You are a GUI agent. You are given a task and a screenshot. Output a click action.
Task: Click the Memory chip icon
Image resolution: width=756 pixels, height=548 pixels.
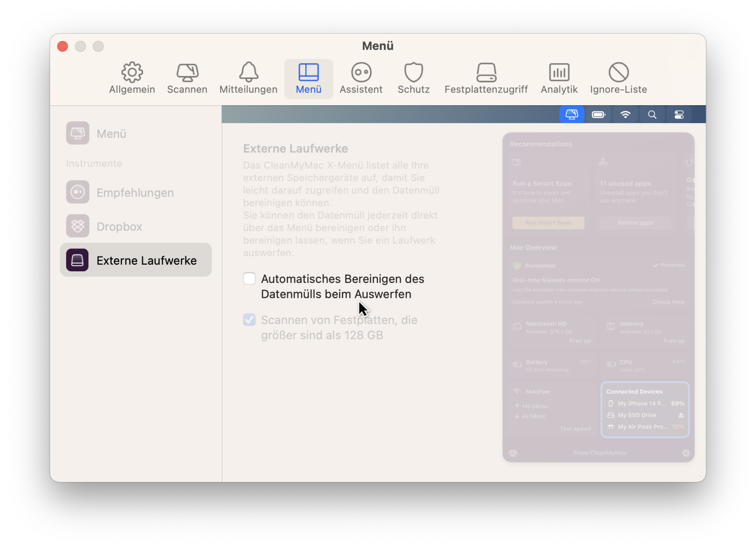click(x=610, y=326)
